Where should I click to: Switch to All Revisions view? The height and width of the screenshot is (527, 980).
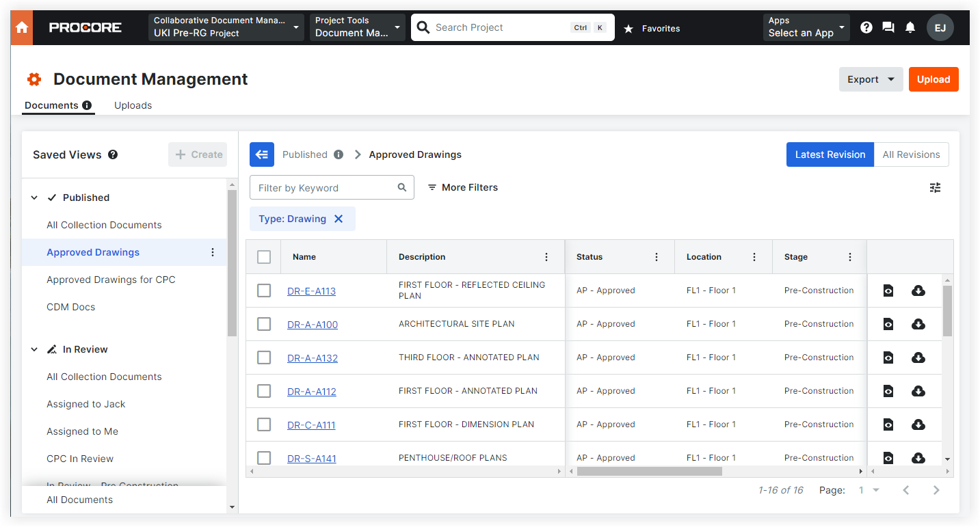pos(911,154)
